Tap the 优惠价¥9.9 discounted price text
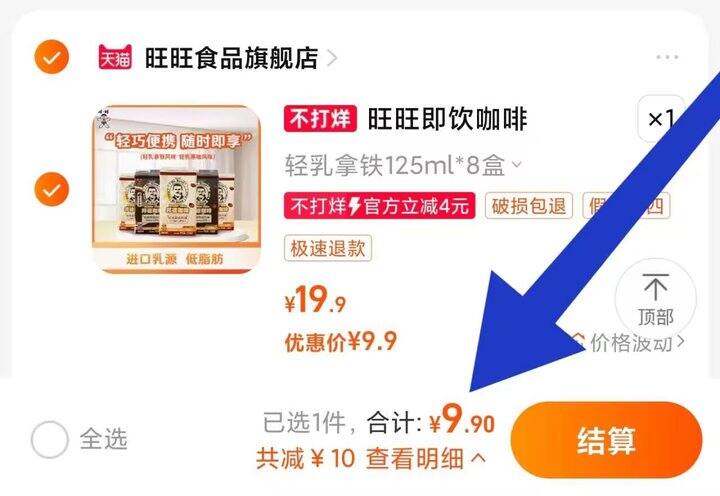720x496 pixels. click(x=340, y=341)
